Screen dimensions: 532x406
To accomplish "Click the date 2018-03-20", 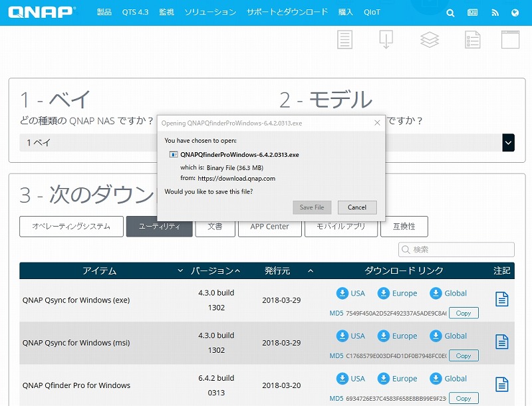I will click(281, 385).
